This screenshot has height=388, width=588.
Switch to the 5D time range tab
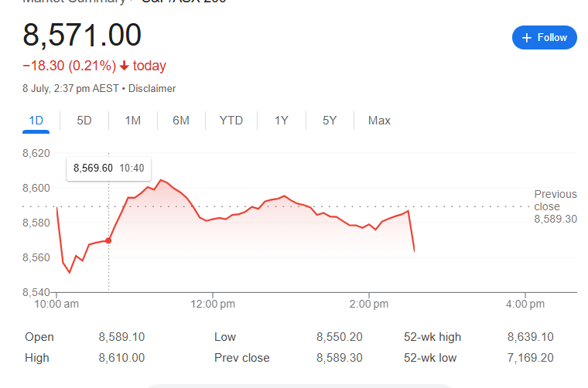84,121
